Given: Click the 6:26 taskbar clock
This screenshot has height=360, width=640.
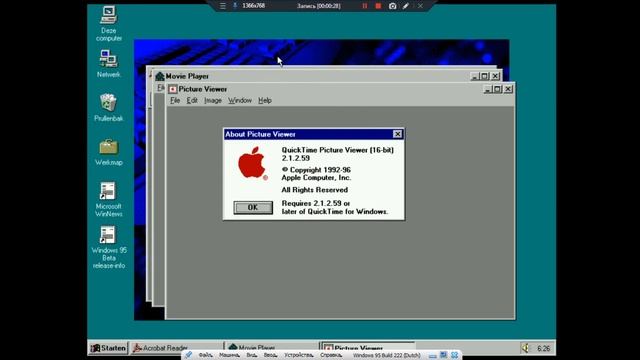Looking at the screenshot, I should [x=543, y=349].
